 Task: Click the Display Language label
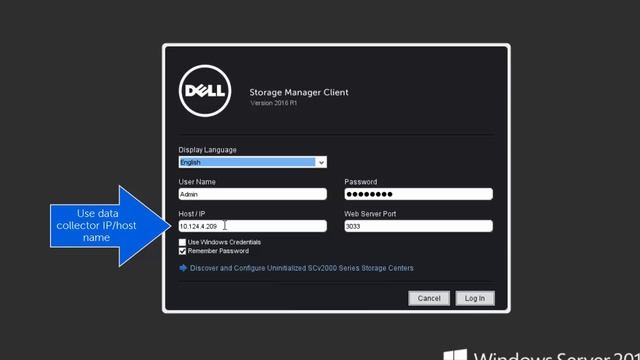click(207, 150)
